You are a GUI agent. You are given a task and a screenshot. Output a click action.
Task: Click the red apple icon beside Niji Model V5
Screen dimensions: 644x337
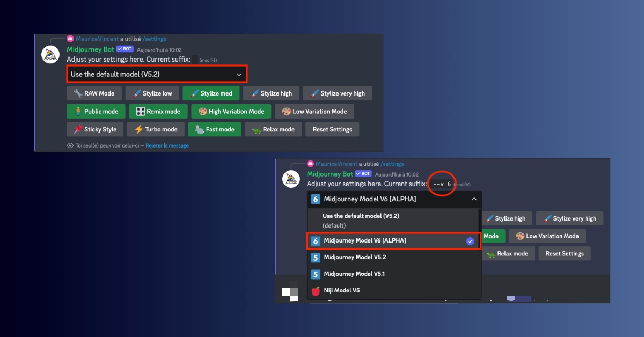click(x=316, y=291)
